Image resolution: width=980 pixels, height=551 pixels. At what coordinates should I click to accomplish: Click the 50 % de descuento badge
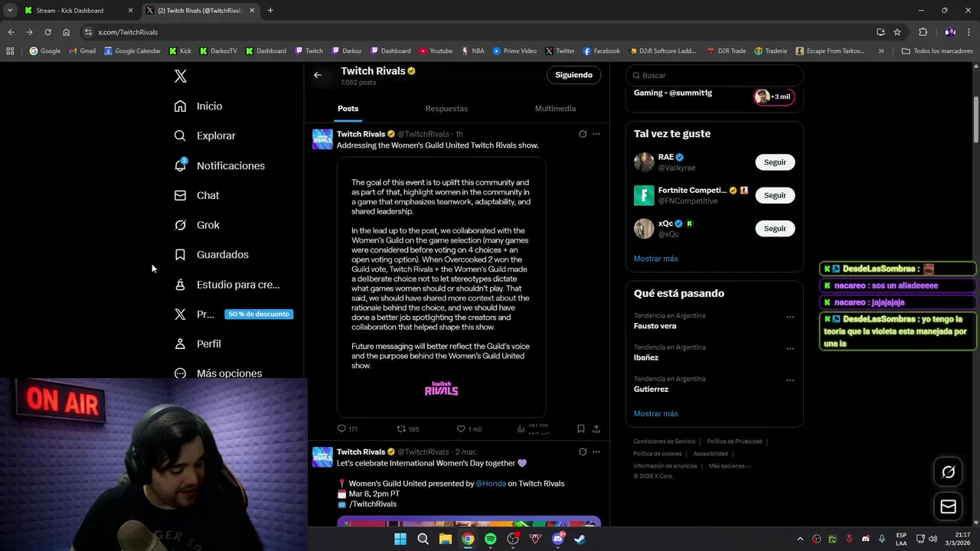pos(259,314)
